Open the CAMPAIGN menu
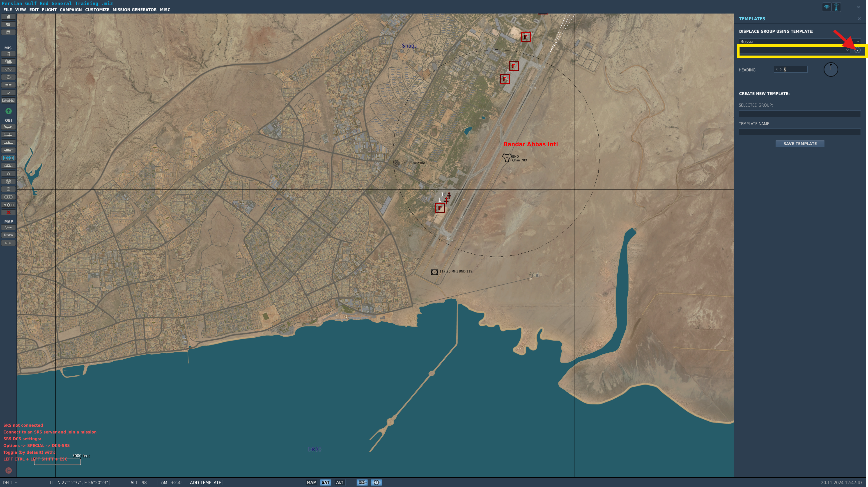This screenshot has height=487, width=868. click(x=71, y=10)
